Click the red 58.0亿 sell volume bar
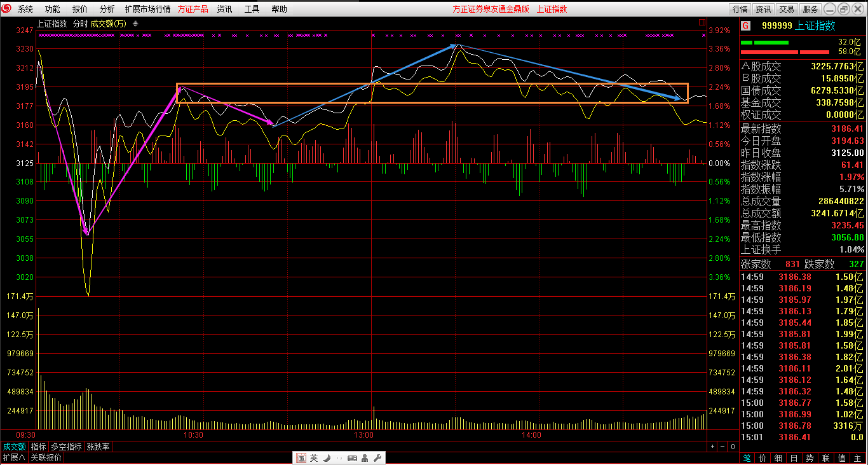The height and width of the screenshot is (465, 868). tap(785, 52)
